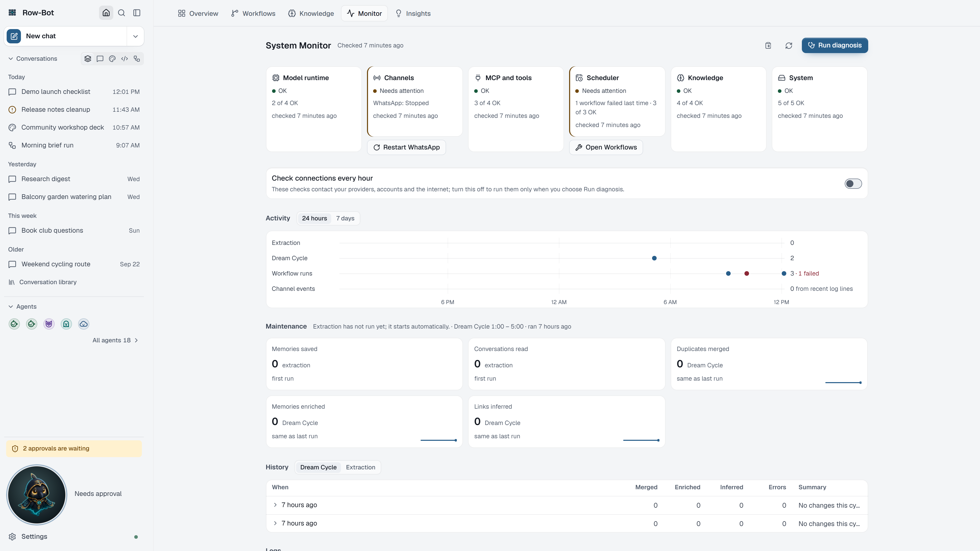
Task: Open the Overview tab
Action: (198, 13)
